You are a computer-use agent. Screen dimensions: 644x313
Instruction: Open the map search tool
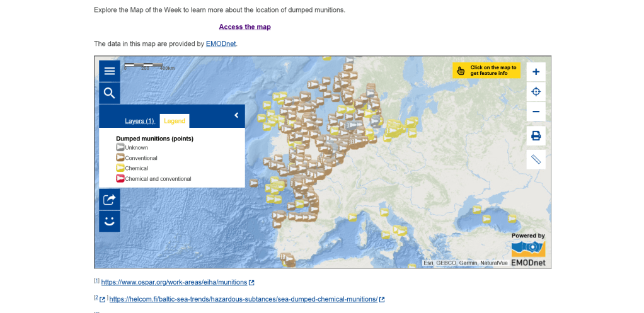pos(109,93)
